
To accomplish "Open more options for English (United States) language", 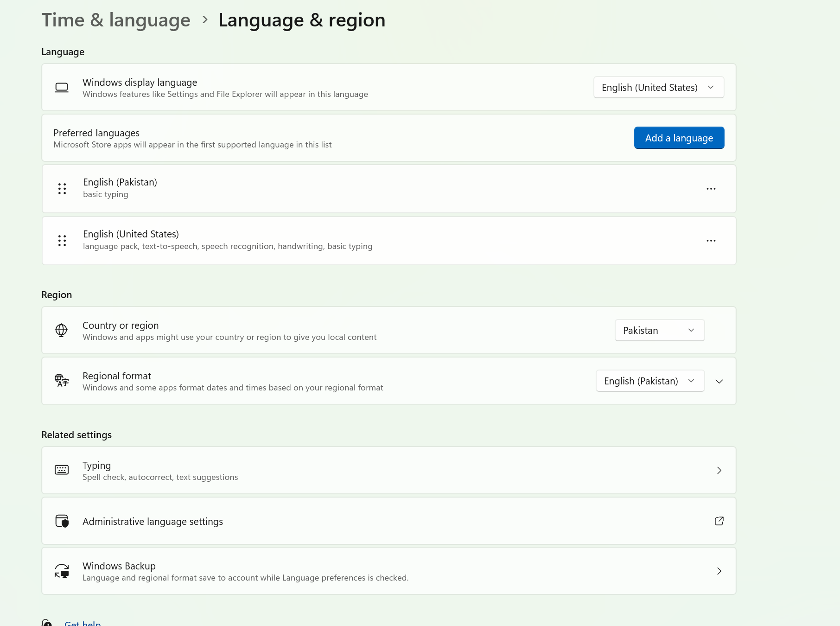I will [711, 241].
